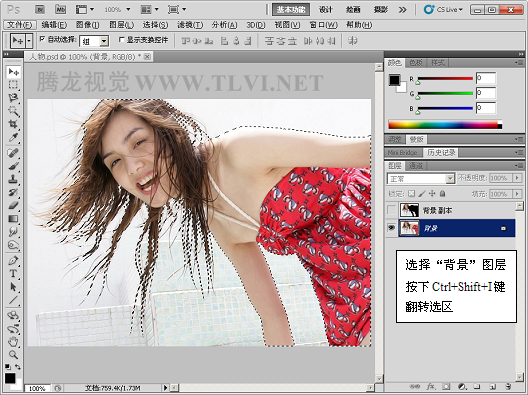Click the foreground color swatch in Color panel

pyautogui.click(x=394, y=80)
